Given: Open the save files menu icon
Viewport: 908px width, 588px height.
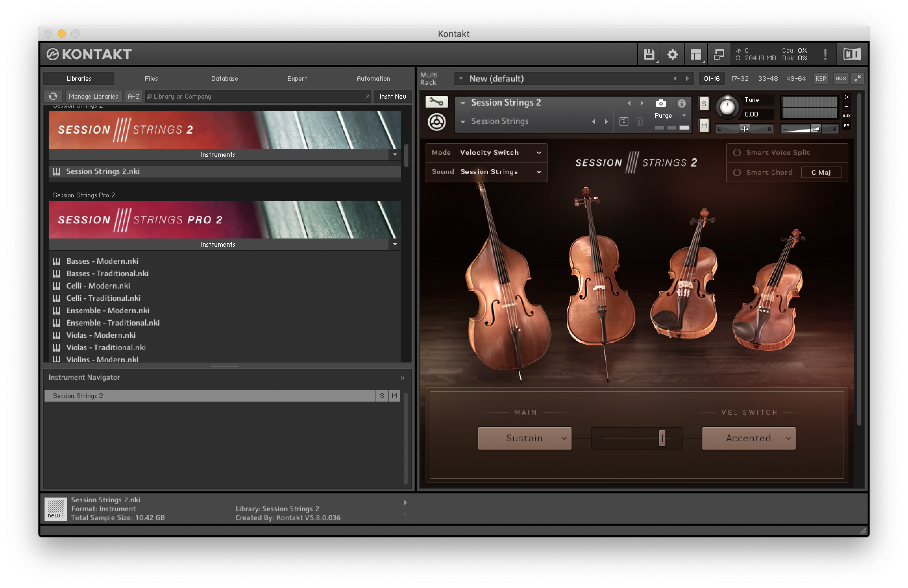Looking at the screenshot, I should click(x=649, y=54).
